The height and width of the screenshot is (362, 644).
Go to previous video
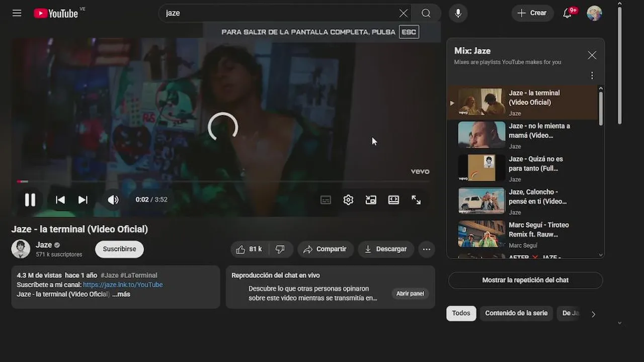pyautogui.click(x=60, y=200)
